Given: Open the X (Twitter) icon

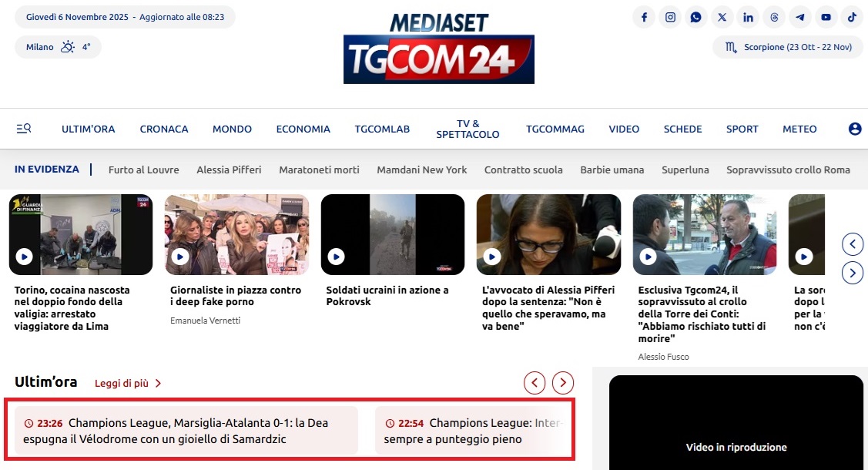Looking at the screenshot, I should [x=722, y=17].
